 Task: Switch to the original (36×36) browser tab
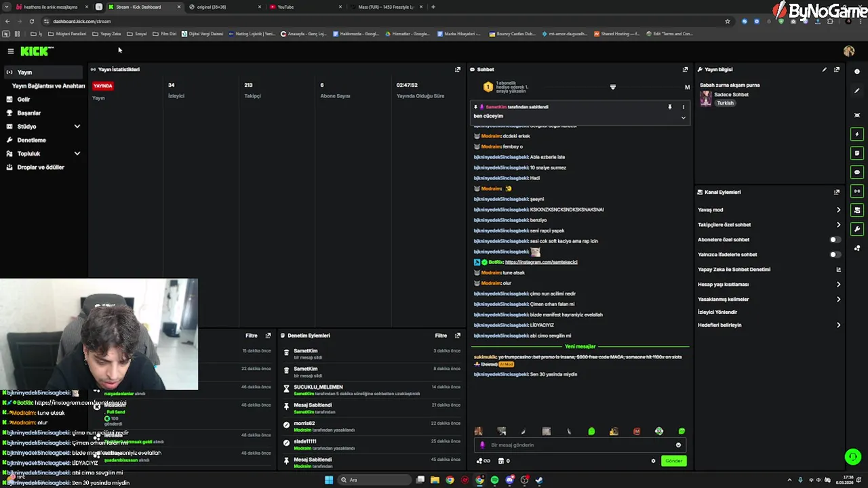[224, 7]
